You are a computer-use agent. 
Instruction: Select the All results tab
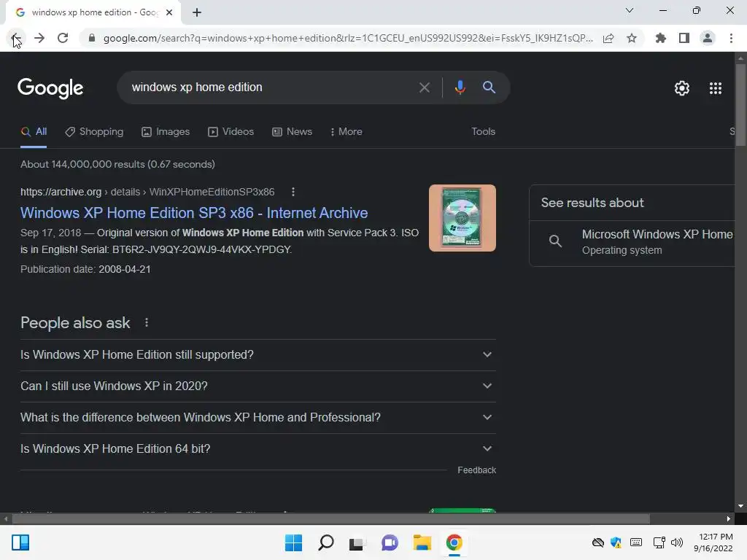(34, 132)
